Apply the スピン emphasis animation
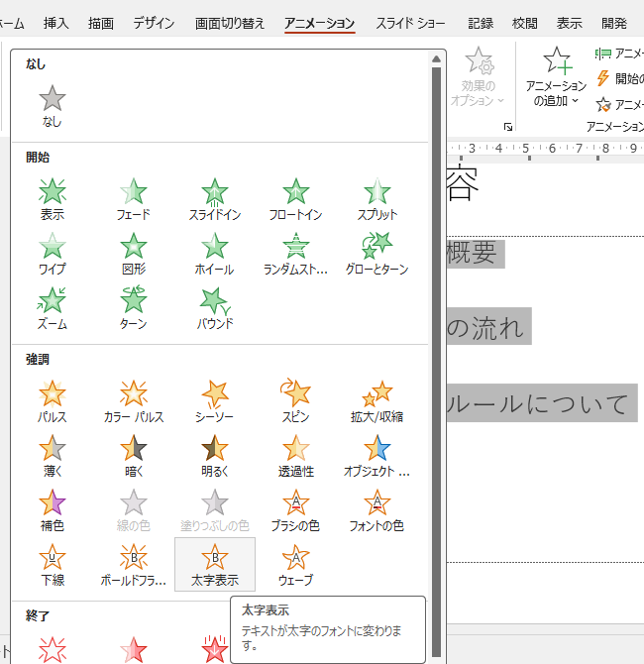Screen dimensions: 644x664 (295, 401)
